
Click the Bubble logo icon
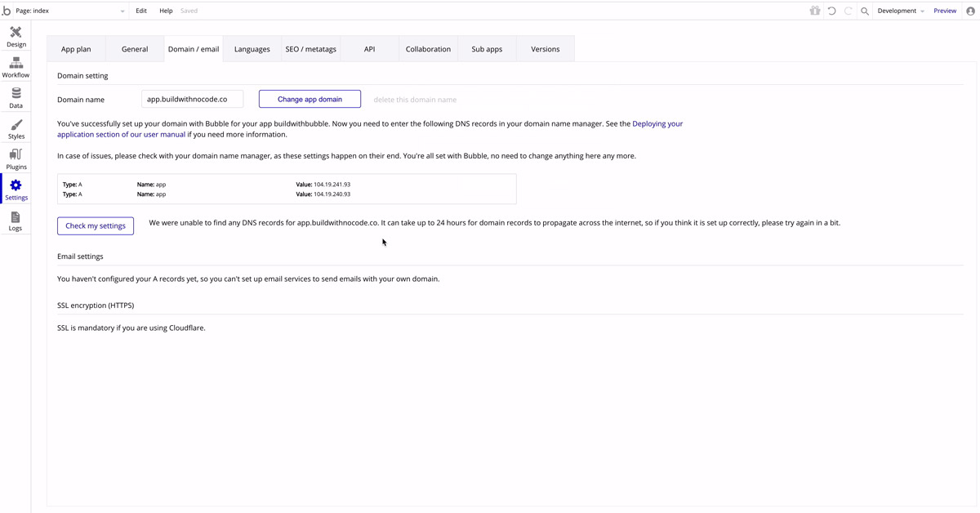point(7,11)
